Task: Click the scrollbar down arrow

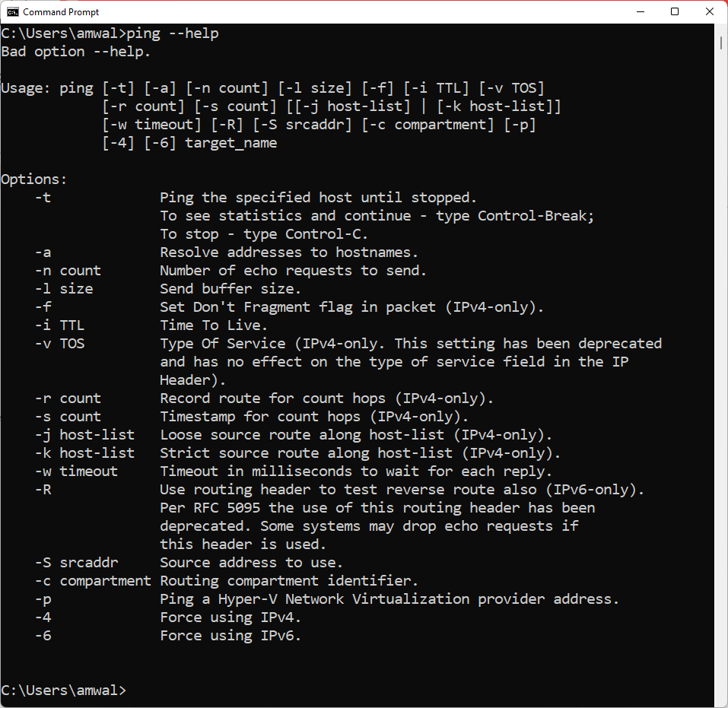Action: [721, 702]
